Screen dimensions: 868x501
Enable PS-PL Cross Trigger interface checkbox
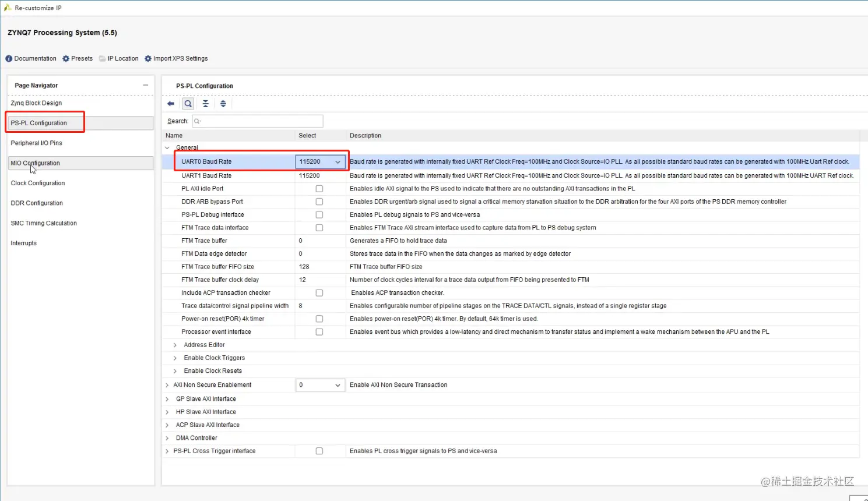click(319, 451)
